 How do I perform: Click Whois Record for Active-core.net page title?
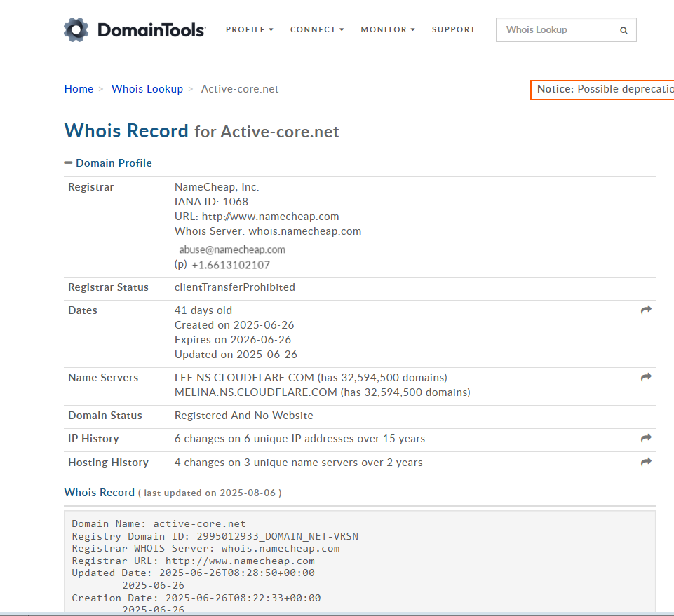pyautogui.click(x=201, y=130)
